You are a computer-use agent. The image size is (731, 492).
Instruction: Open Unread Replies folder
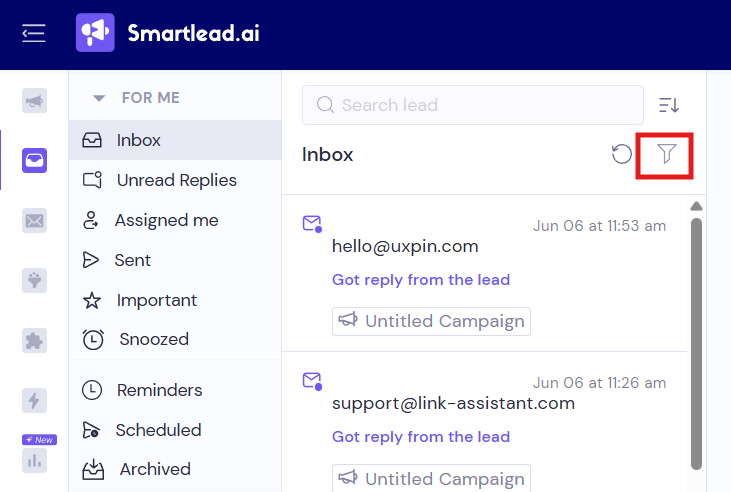point(175,180)
